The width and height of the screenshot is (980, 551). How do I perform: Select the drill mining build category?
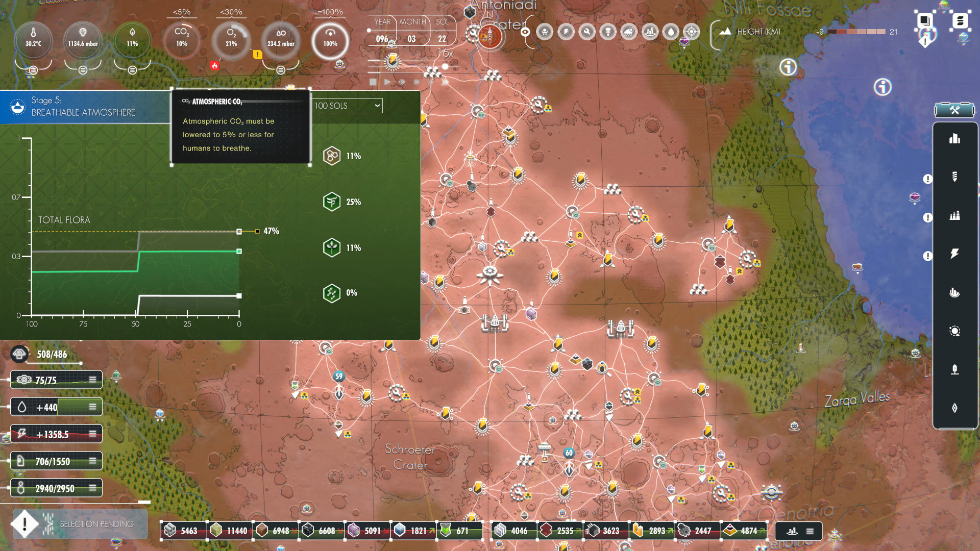(955, 177)
